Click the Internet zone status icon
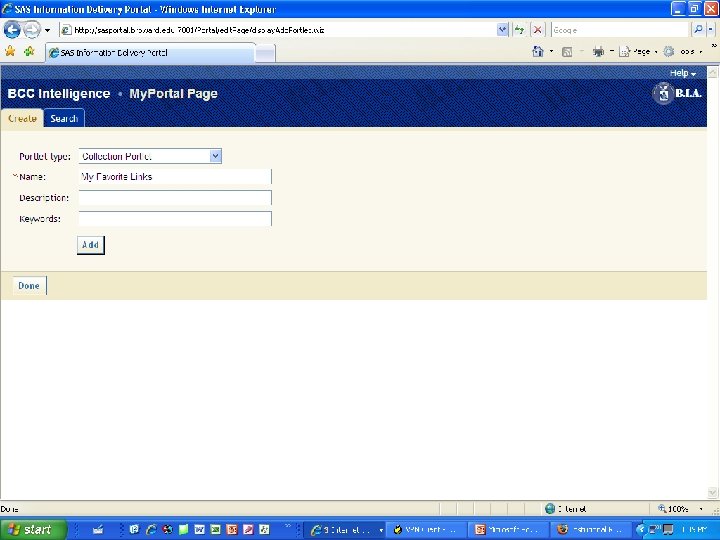Image resolution: width=720 pixels, height=540 pixels. (550, 508)
